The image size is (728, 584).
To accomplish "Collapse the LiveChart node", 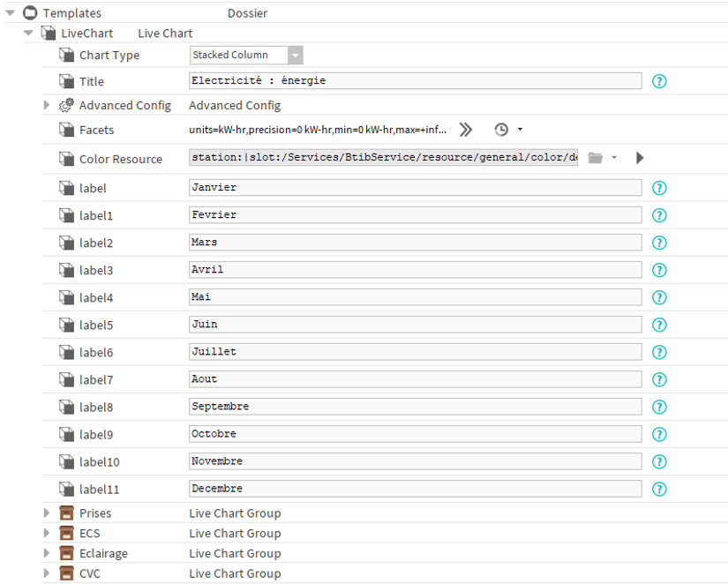I will pyautogui.click(x=28, y=33).
